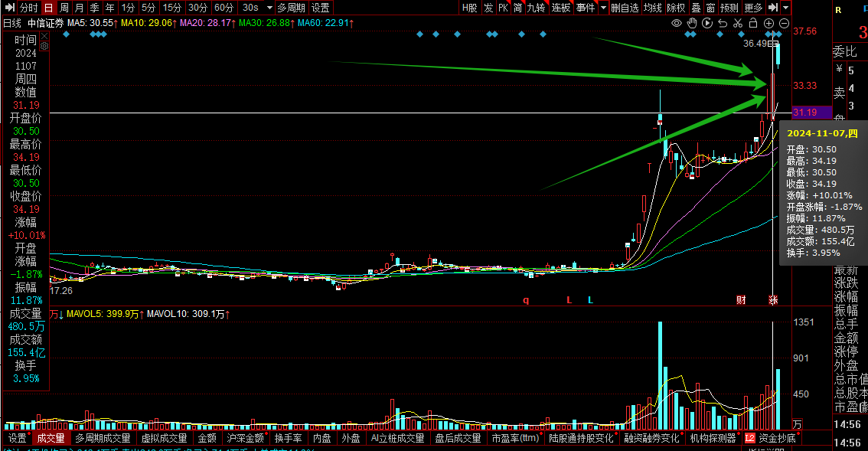The width and height of the screenshot is (868, 451).
Task: Select the 虚拟成交量 indicator tab
Action: click(x=165, y=438)
